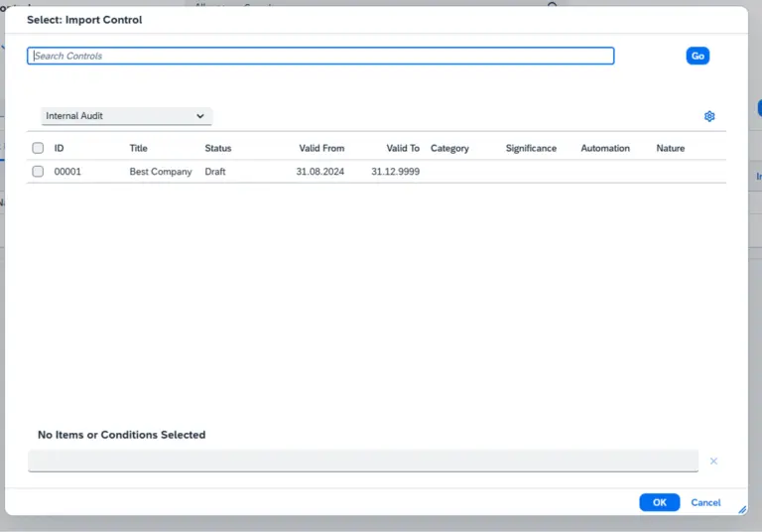Select the Valid To column header
The height and width of the screenshot is (532, 762).
click(x=403, y=148)
